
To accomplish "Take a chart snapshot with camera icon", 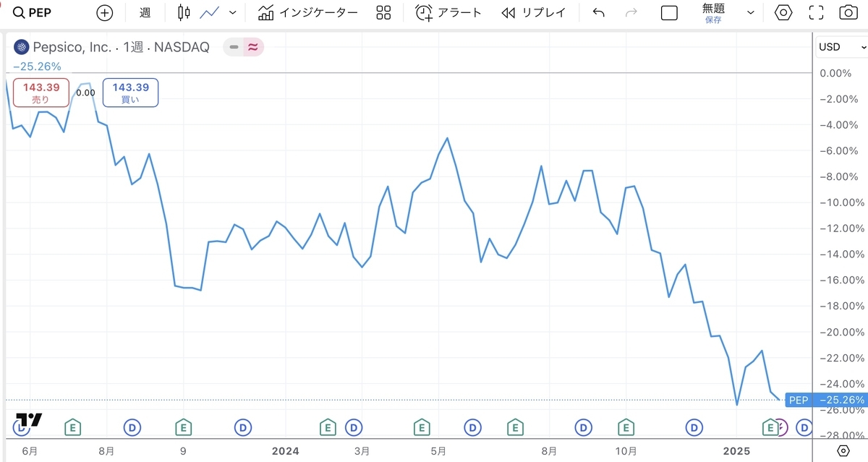I will pos(848,12).
